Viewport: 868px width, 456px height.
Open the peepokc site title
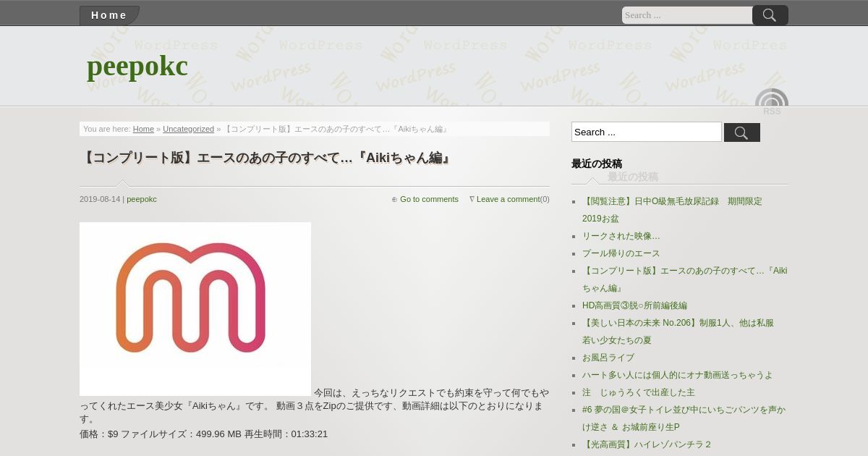click(x=137, y=66)
